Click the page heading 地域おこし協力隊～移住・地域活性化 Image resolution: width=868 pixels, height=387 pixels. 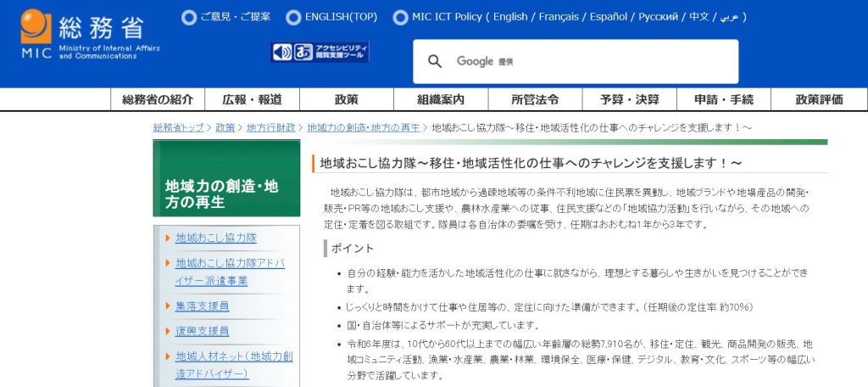click(x=531, y=164)
